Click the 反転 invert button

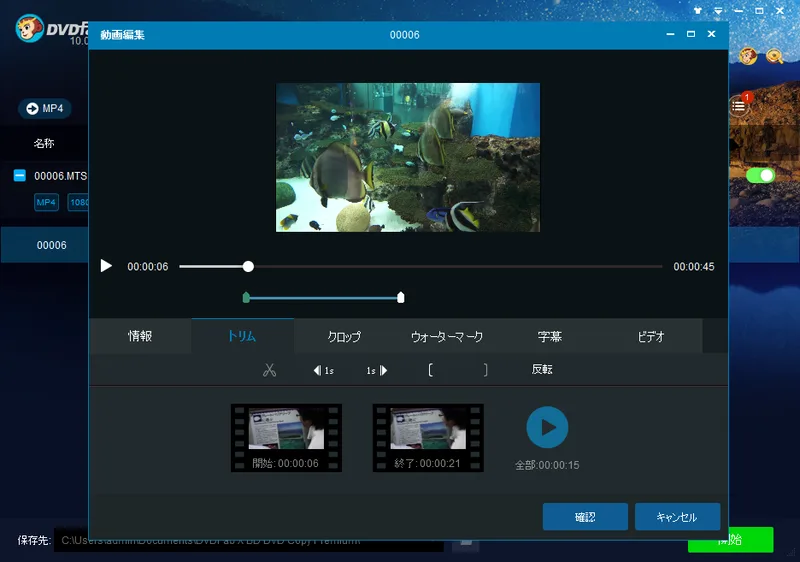[x=542, y=370]
